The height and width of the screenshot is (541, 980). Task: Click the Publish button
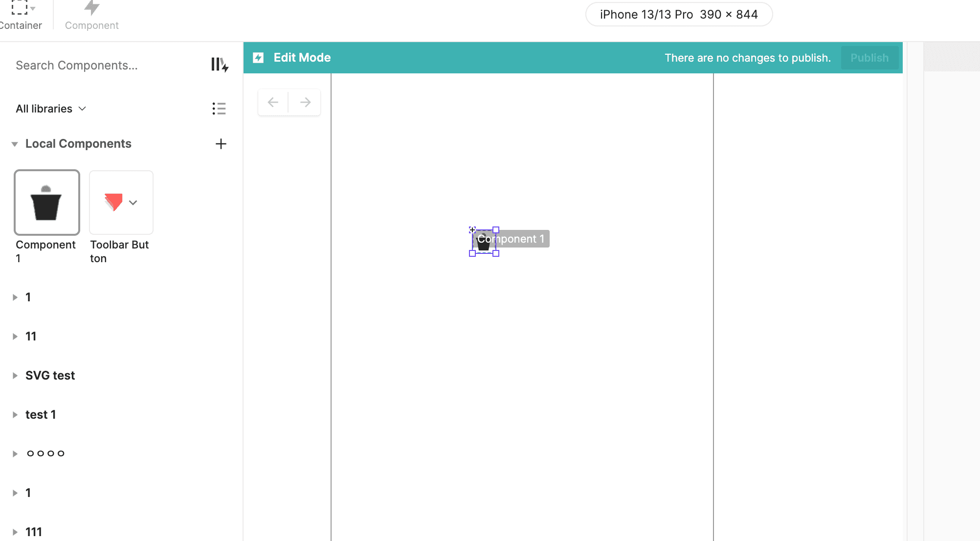pos(869,58)
